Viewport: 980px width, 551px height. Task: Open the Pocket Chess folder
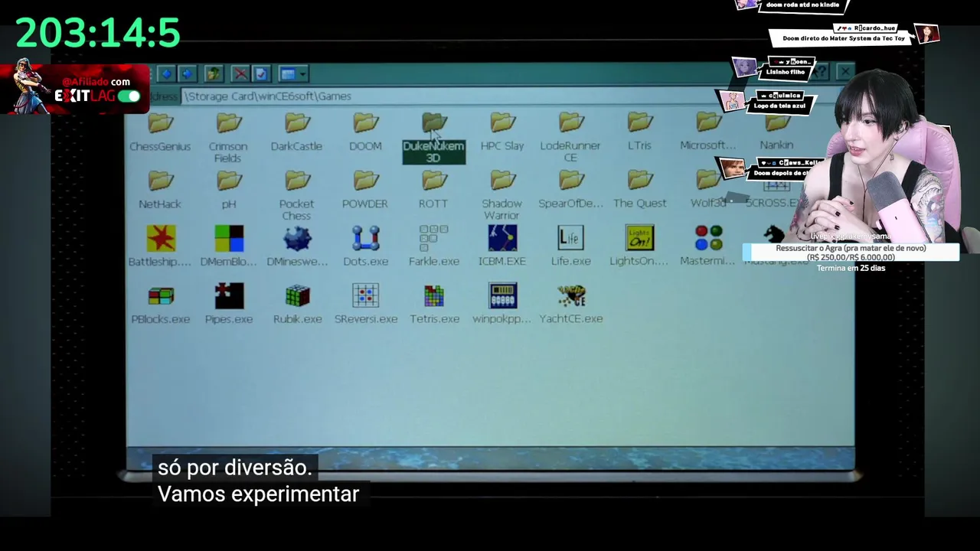(x=296, y=195)
